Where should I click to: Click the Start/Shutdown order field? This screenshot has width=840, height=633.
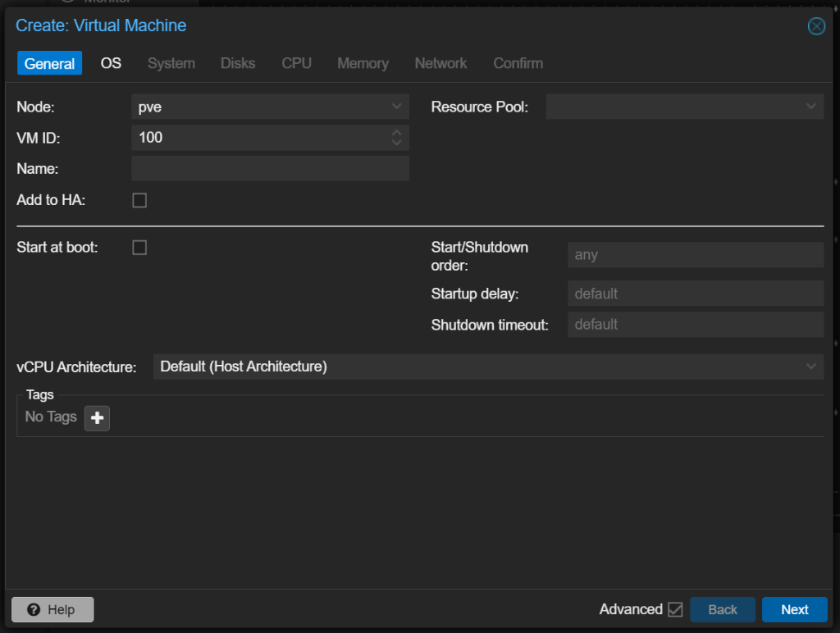[696, 255]
